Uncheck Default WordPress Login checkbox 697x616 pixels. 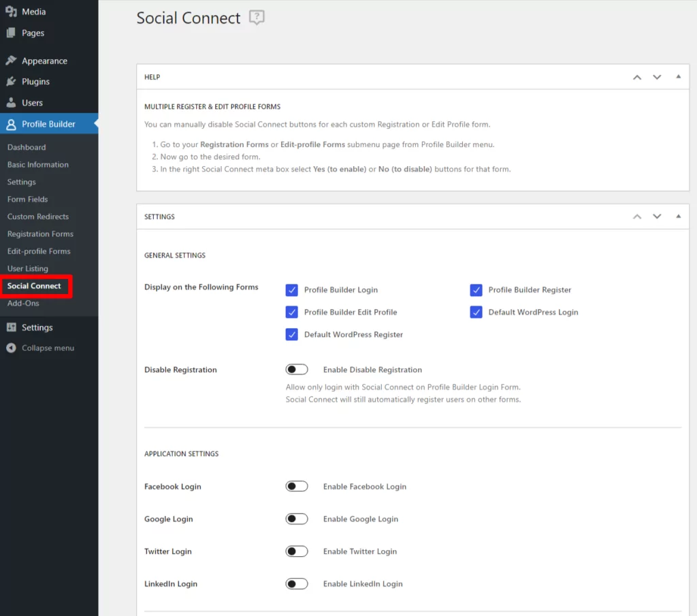tap(476, 312)
